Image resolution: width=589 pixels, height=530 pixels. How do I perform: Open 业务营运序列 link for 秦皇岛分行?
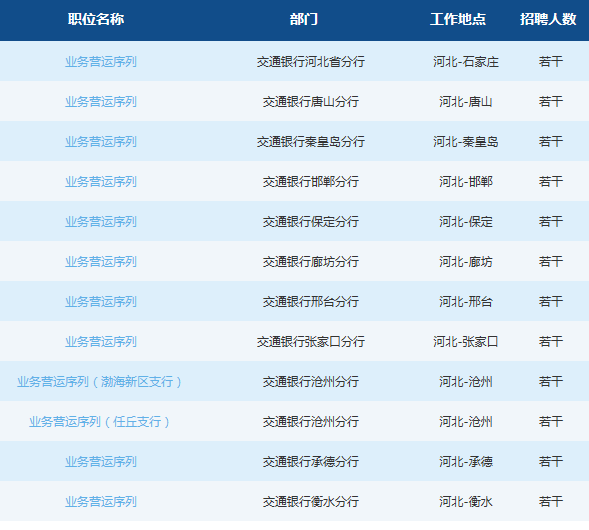(x=101, y=142)
